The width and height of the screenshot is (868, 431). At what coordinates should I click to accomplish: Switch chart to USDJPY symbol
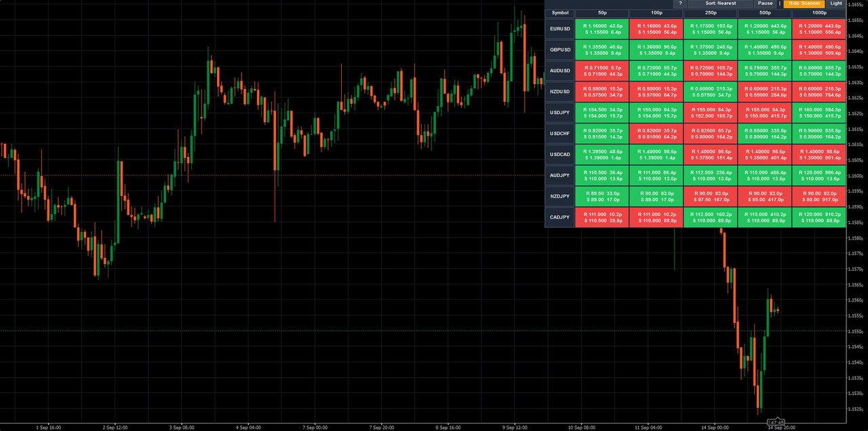coord(560,113)
